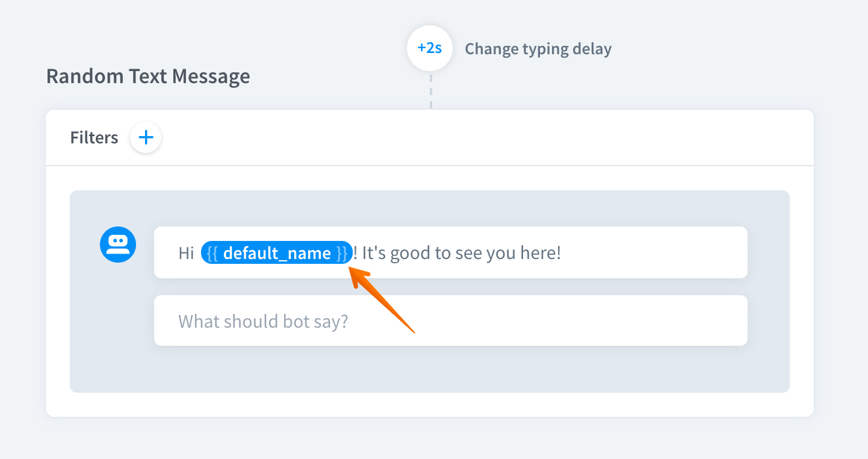Image resolution: width=868 pixels, height=459 pixels.
Task: Click the Random Text Message heading
Action: tap(148, 76)
